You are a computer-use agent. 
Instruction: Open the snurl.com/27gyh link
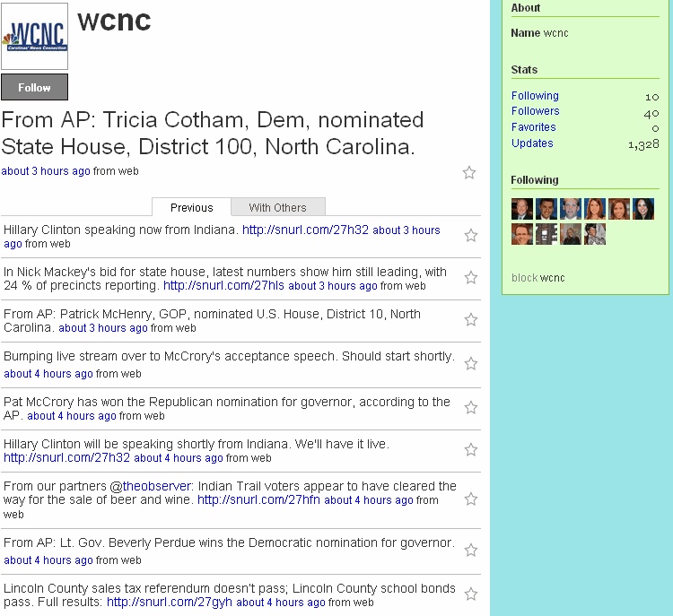point(169,603)
